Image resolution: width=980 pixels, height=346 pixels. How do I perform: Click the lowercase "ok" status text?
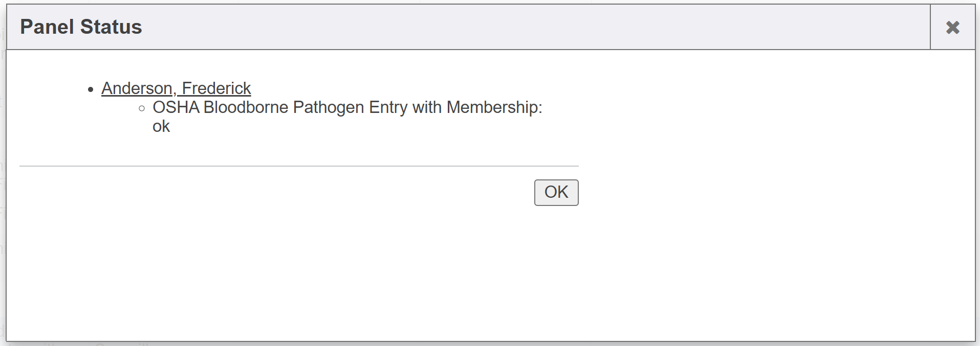[161, 126]
